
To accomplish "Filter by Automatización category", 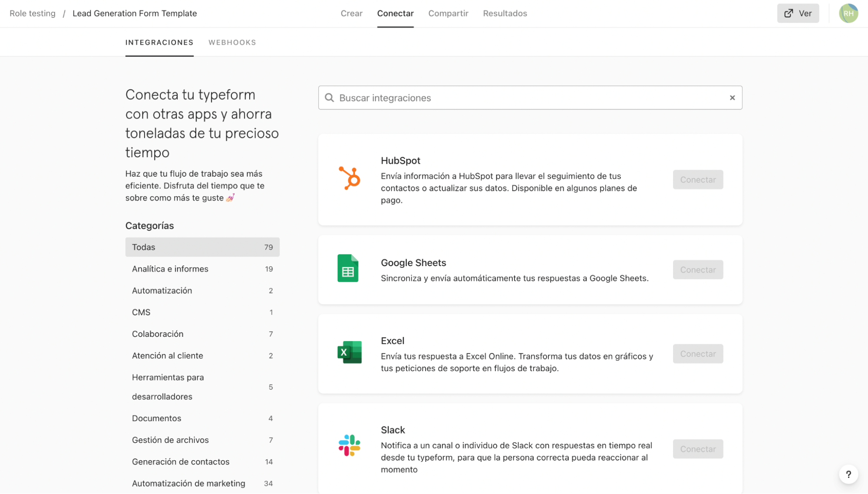I will [202, 291].
